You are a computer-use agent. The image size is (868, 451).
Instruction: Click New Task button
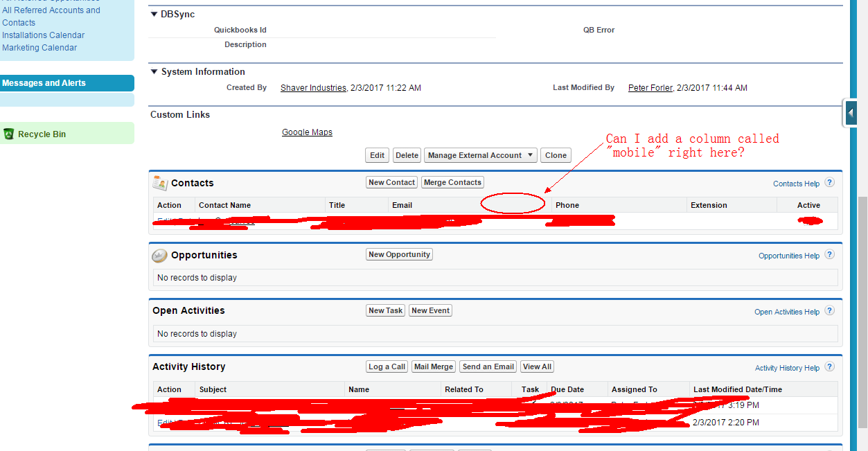[385, 310]
